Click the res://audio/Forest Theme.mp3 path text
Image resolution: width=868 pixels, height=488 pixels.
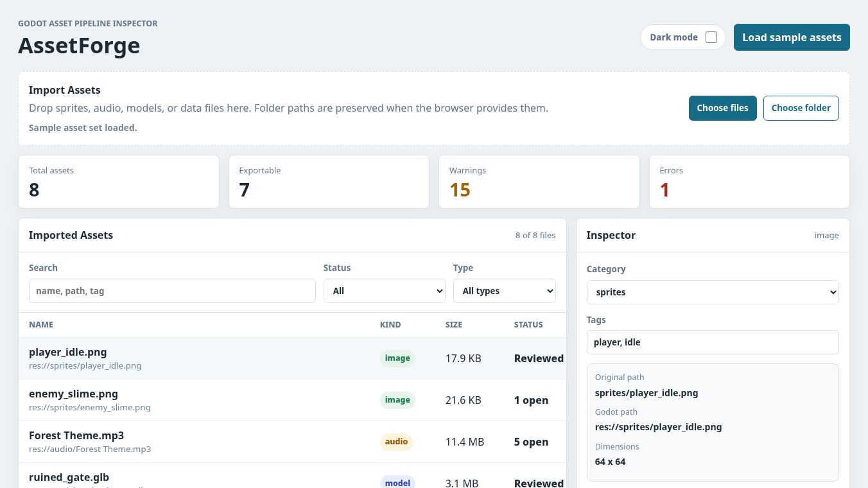90,449
